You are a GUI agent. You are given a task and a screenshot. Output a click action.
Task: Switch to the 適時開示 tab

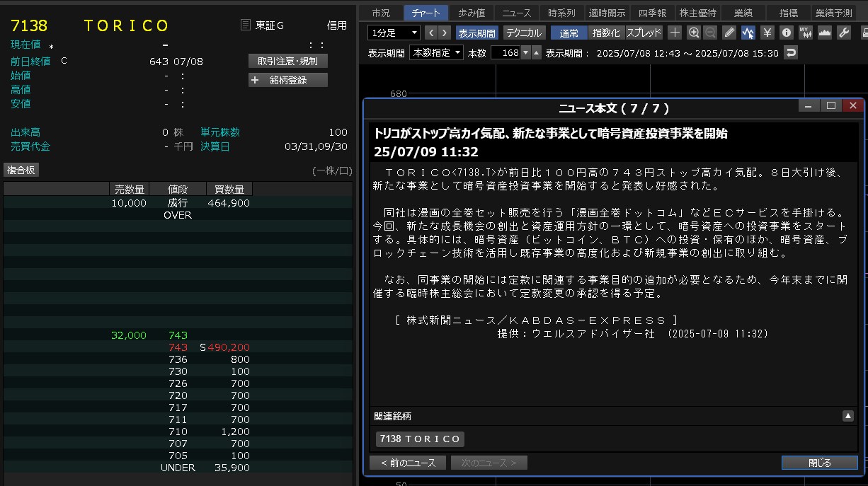[x=607, y=13]
